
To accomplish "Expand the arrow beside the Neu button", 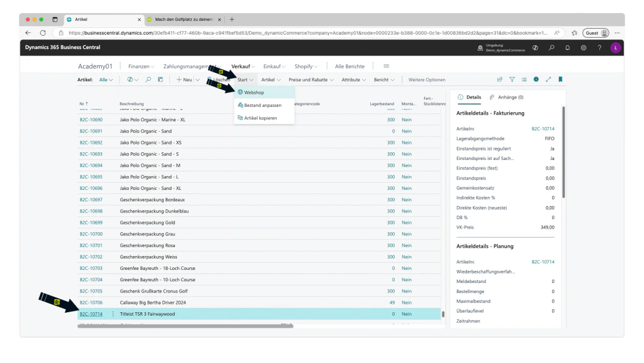I will point(197,80).
